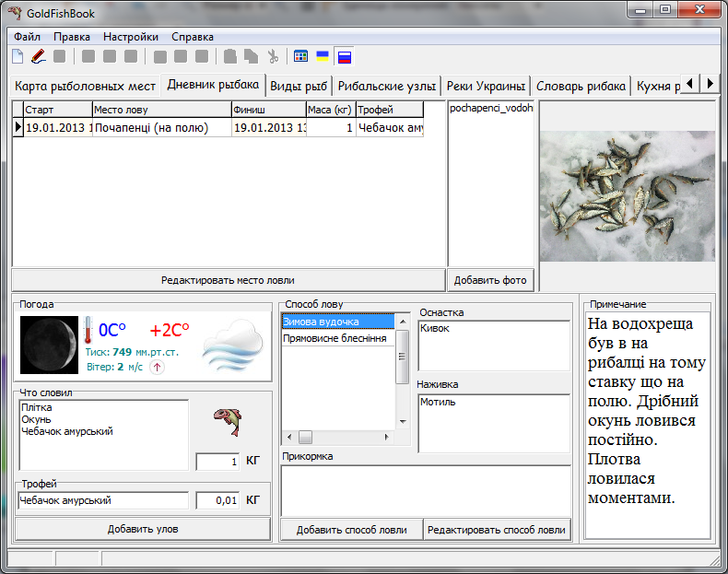Click the horizontal scrollbar thumb in Способ лову
The height and width of the screenshot is (574, 728).
point(305,437)
